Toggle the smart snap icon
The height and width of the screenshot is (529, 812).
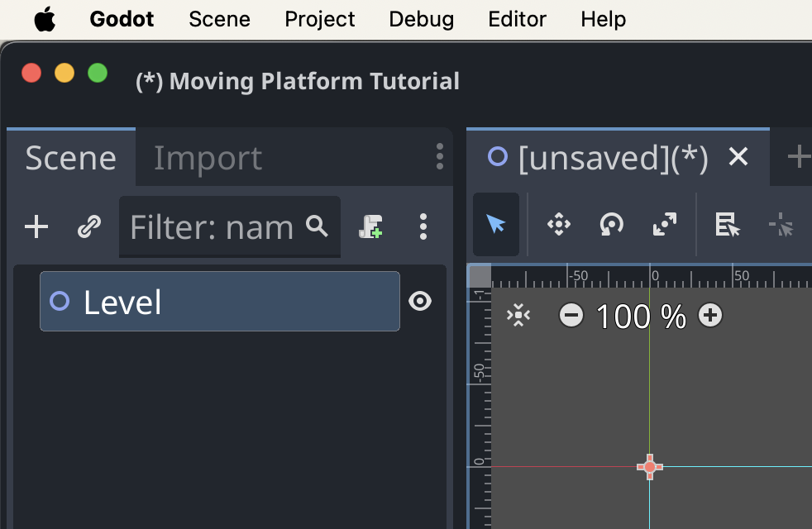tap(781, 224)
